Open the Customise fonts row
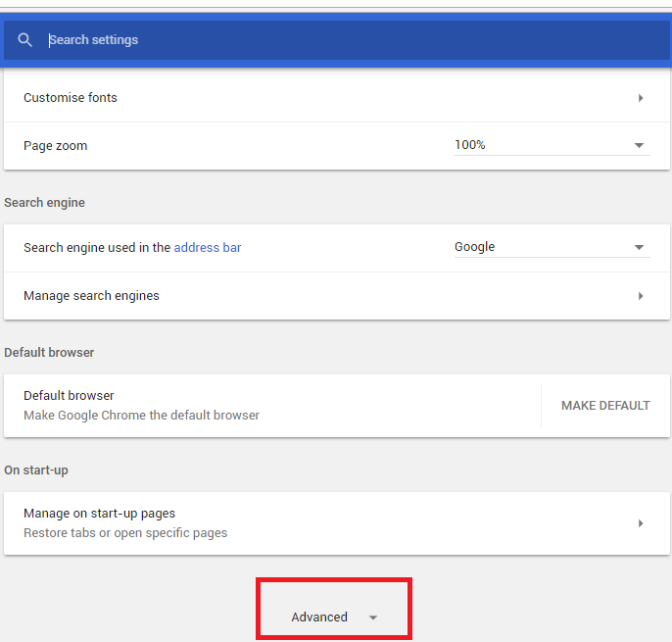The height and width of the screenshot is (642, 672). point(336,98)
